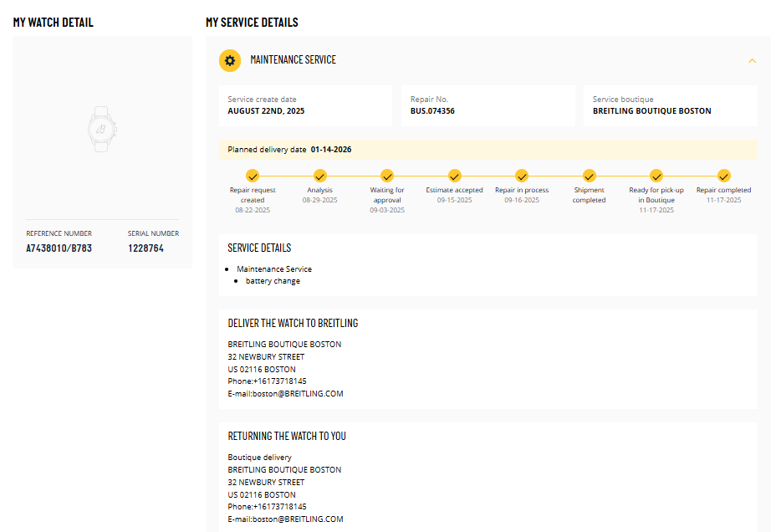Click boston@BREITLING.COM in the deliver section
Viewport: 776px width, 532px height.
(285, 394)
